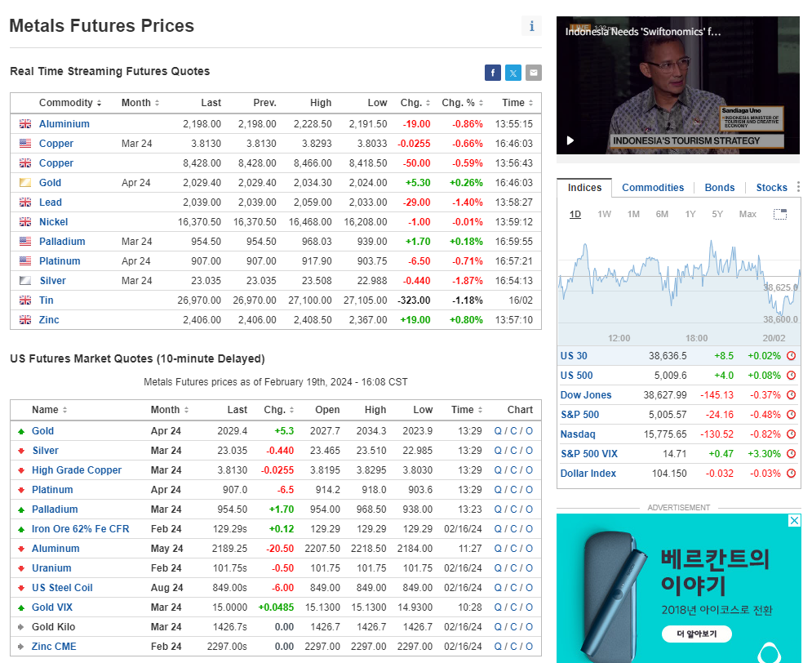Viewport: 812px width, 663px height.
Task: Click the Gold Kilo row name
Action: [x=53, y=627]
